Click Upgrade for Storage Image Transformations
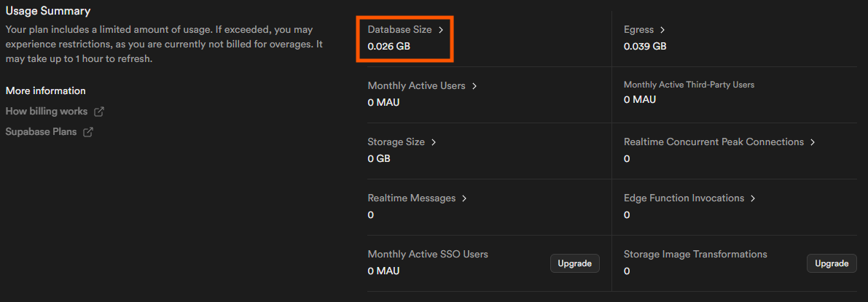Screen dimensions: 868x302 [832, 264]
